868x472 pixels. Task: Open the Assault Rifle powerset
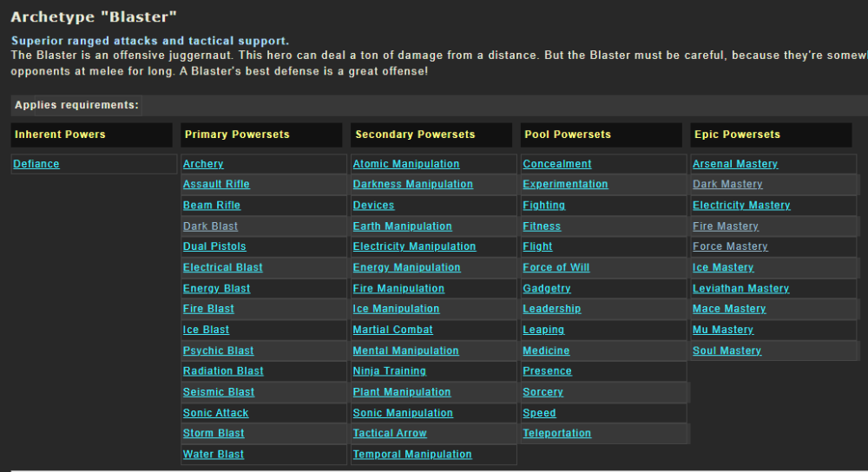coord(216,184)
